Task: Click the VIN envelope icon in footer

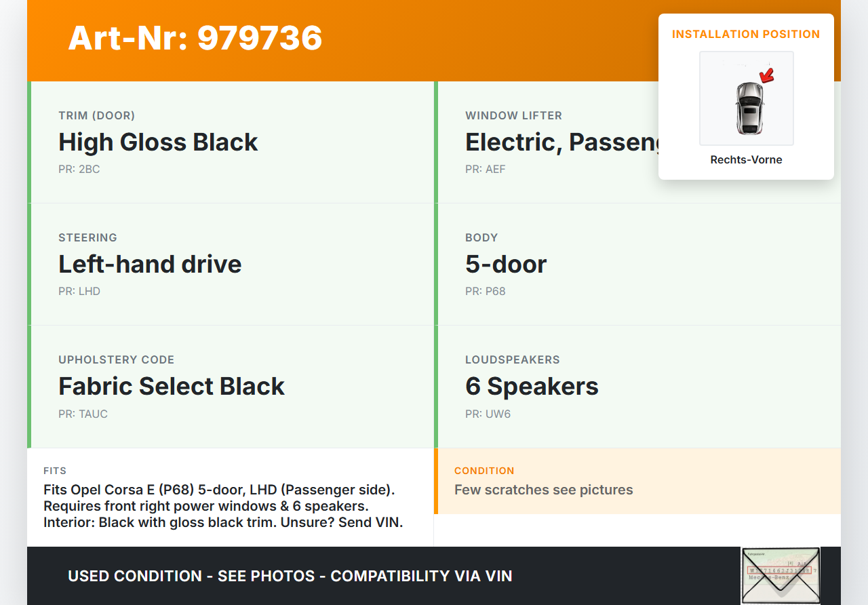Action: click(780, 575)
